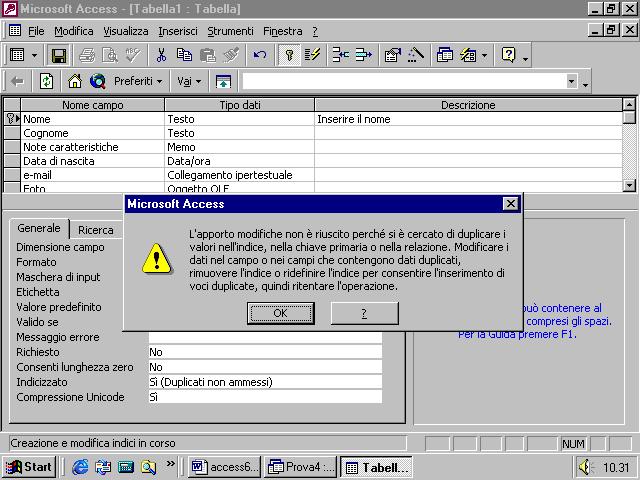Expand the address box dropdown arrow
The width and height of the screenshot is (640, 480).
point(571,81)
